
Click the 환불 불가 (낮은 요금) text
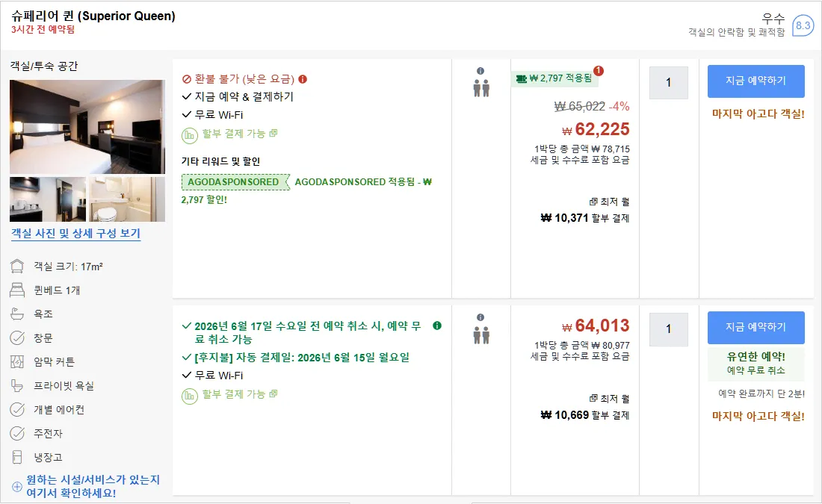[244, 79]
